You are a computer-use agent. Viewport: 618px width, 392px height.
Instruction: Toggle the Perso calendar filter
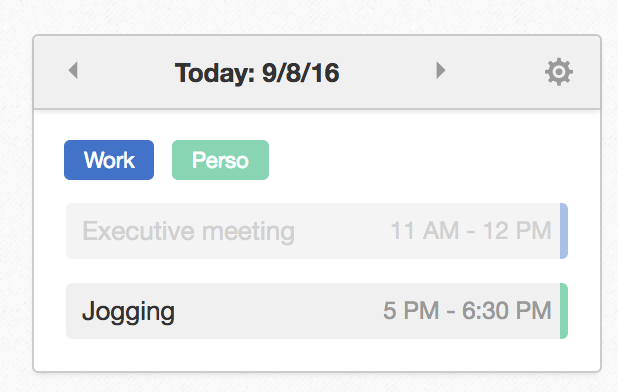pyautogui.click(x=220, y=160)
